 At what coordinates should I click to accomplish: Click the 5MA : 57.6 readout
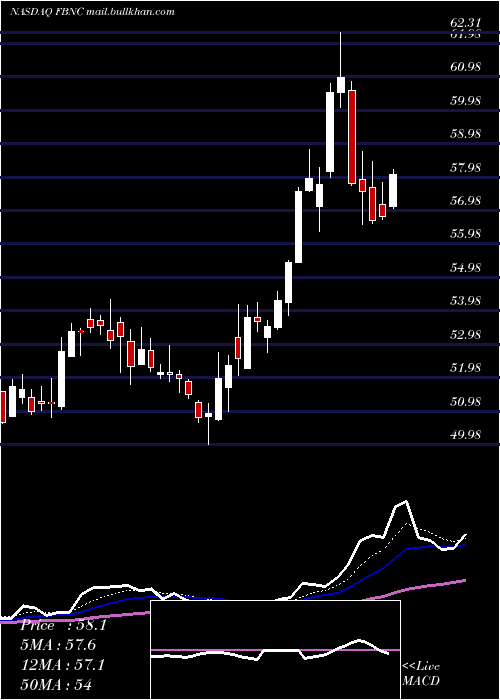tap(58, 645)
